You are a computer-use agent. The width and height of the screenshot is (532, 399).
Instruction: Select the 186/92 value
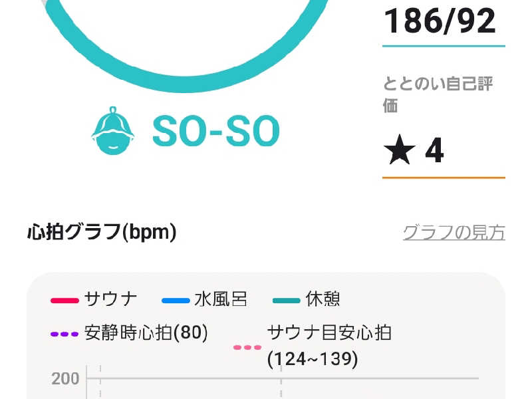440,21
